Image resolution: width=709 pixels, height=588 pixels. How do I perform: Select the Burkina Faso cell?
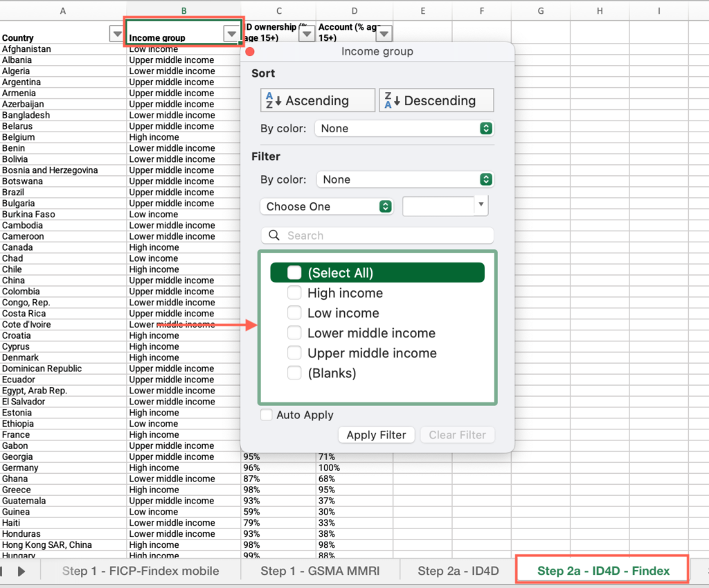(63, 215)
